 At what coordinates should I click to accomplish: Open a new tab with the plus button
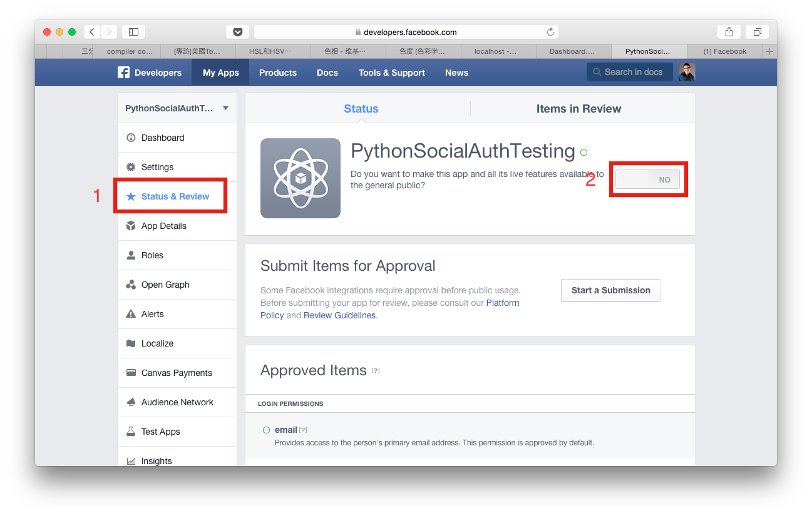tap(769, 51)
